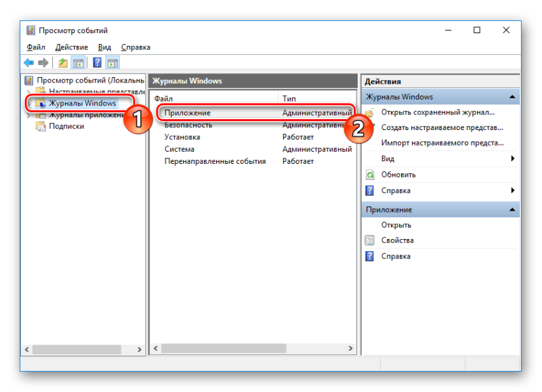The image size is (542, 392).
Task: Click the Обновить refresh icon
Action: (370, 175)
